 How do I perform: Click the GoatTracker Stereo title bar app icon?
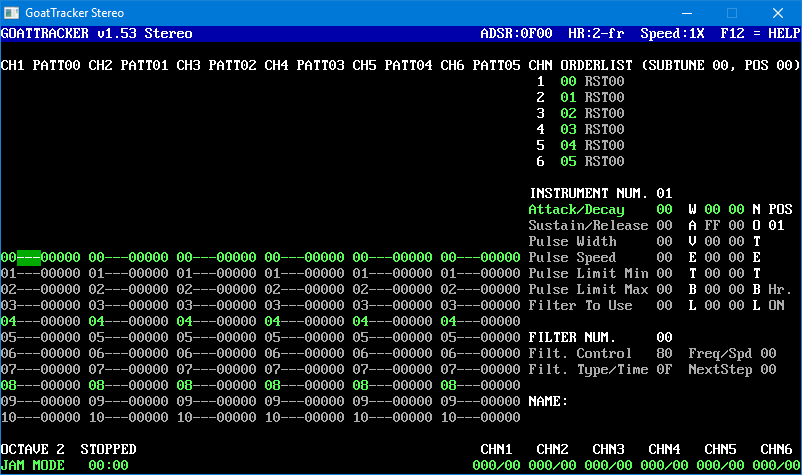[x=11, y=13]
